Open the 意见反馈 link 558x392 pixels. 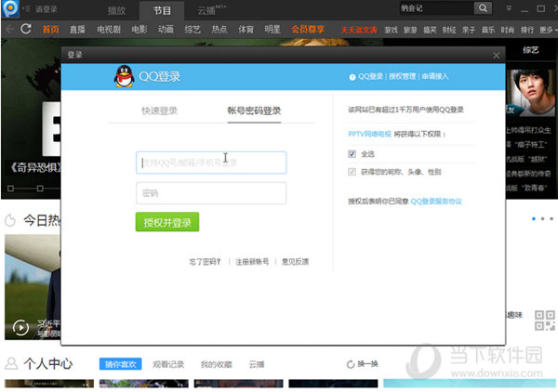click(x=295, y=262)
